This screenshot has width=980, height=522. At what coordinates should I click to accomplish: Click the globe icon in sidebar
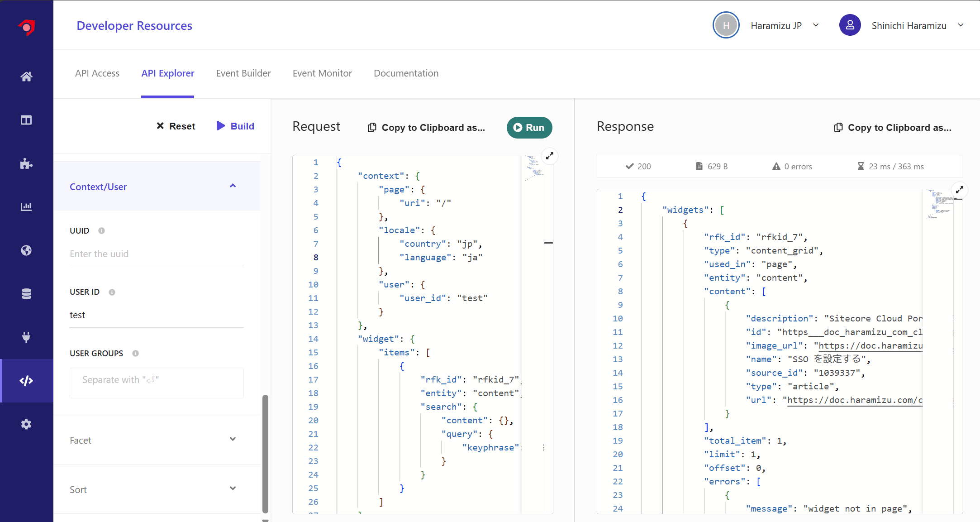(26, 250)
